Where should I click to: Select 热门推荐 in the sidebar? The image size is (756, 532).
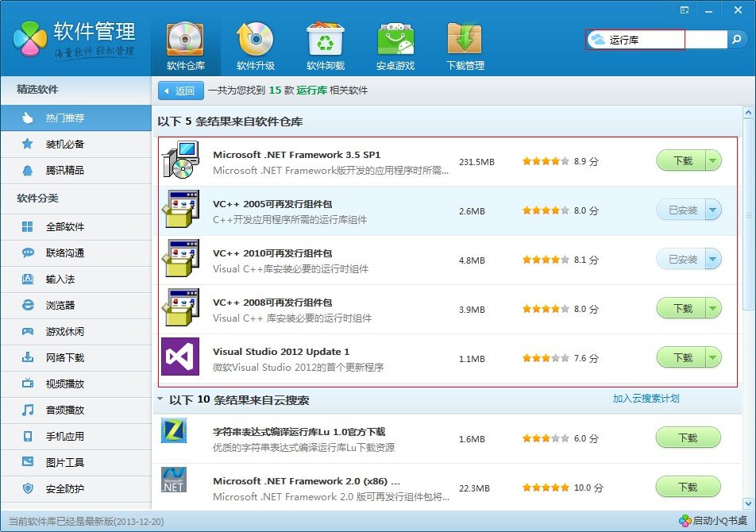coord(64,118)
